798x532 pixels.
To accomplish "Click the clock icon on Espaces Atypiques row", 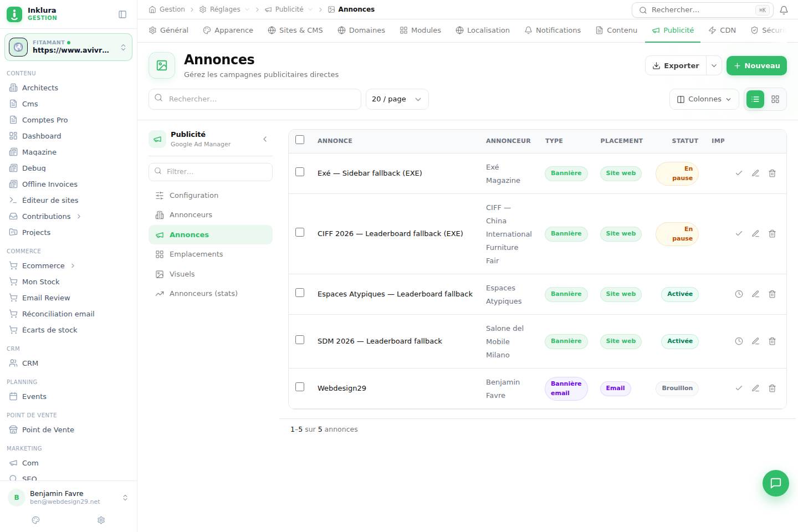I will tap(739, 294).
